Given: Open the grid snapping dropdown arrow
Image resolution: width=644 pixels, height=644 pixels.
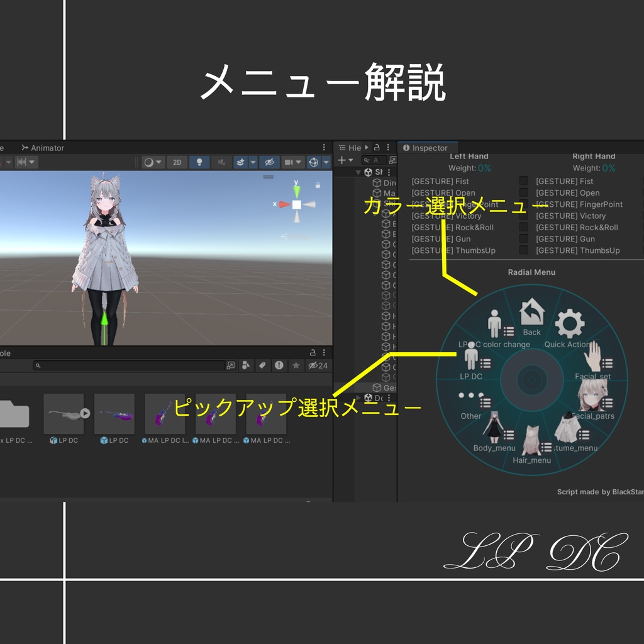Looking at the screenshot, I should coord(32,162).
